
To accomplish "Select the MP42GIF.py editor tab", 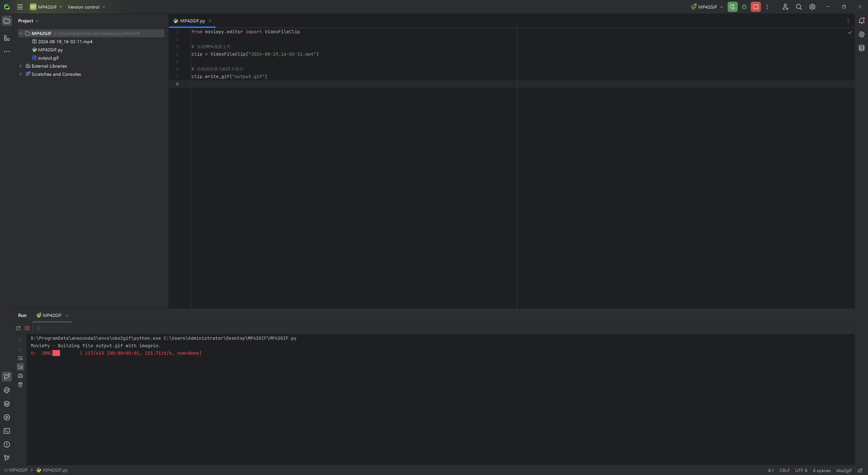I will pyautogui.click(x=192, y=21).
